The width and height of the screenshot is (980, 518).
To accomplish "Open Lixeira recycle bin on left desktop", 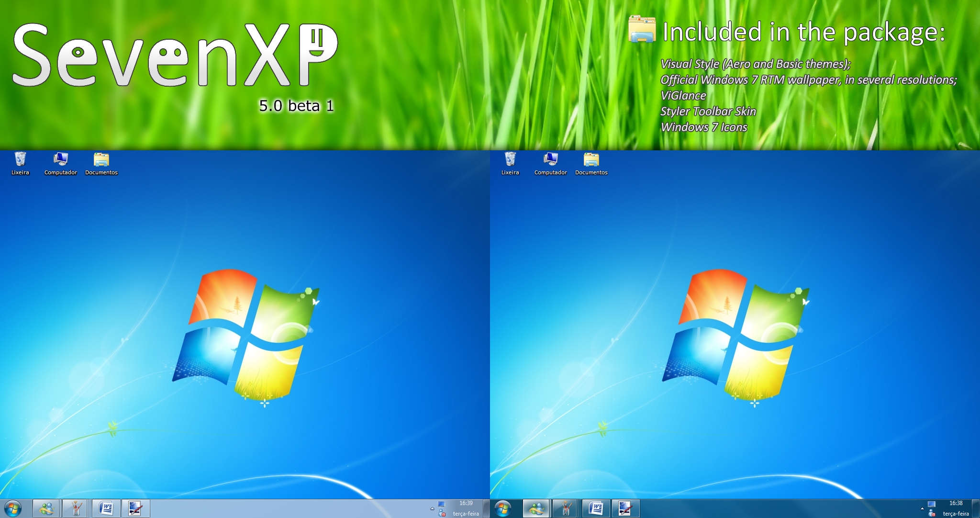I will [20, 164].
